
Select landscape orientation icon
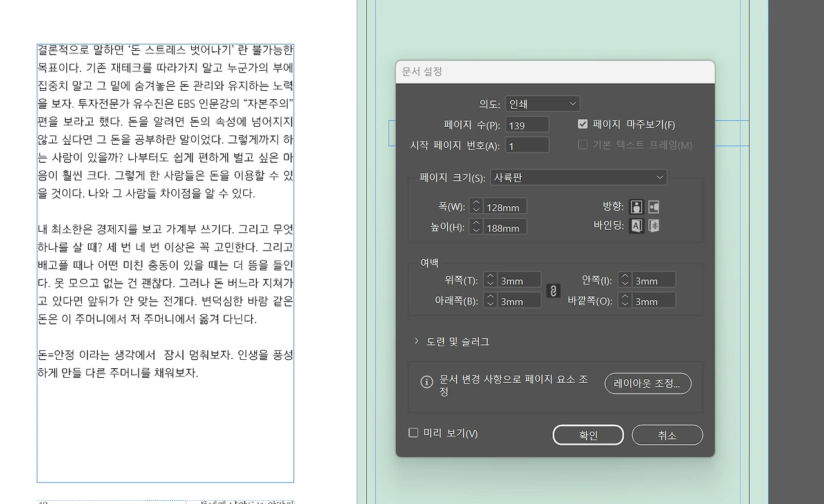[654, 207]
